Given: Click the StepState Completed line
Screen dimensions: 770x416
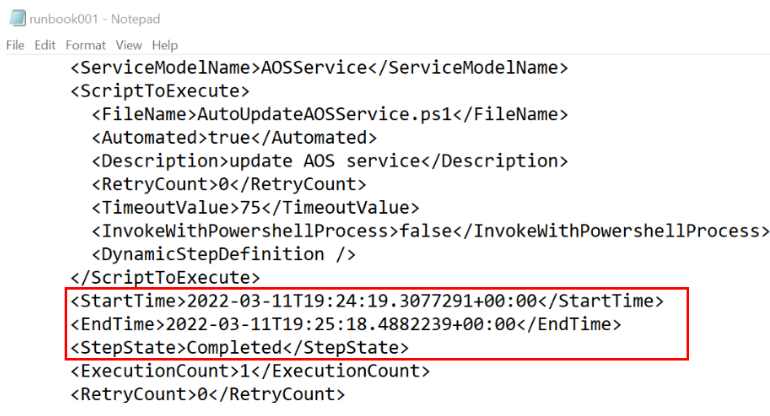Looking at the screenshot, I should click(x=239, y=347).
